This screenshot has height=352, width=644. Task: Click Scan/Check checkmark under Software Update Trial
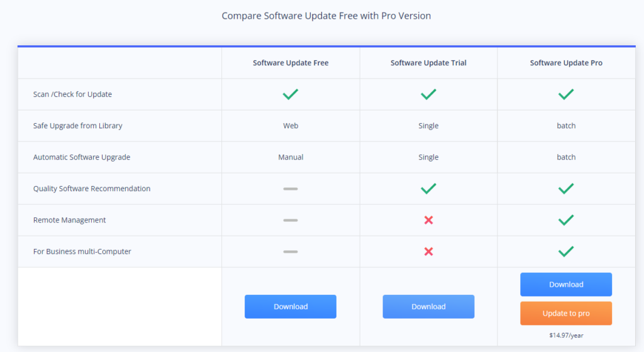[x=428, y=94]
